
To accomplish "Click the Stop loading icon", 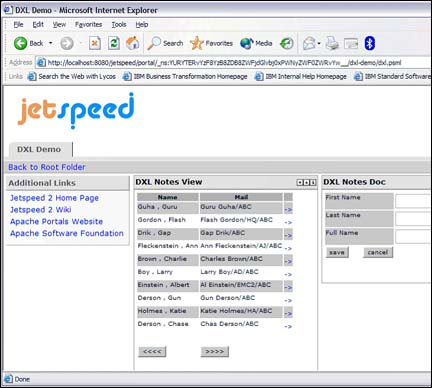I will coord(95,43).
